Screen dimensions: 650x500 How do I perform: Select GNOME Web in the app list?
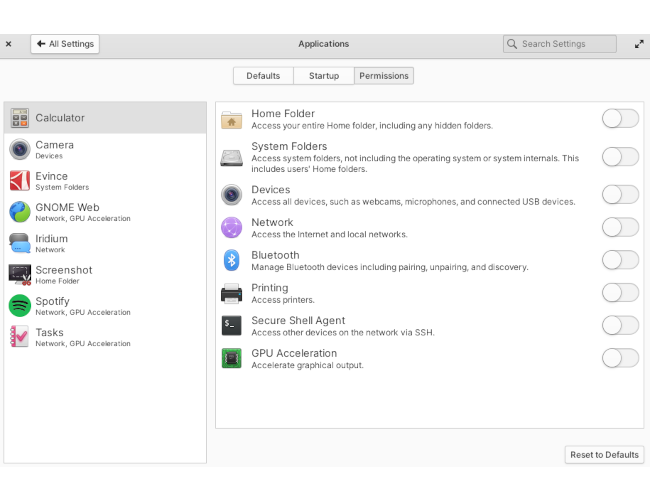pos(105,212)
